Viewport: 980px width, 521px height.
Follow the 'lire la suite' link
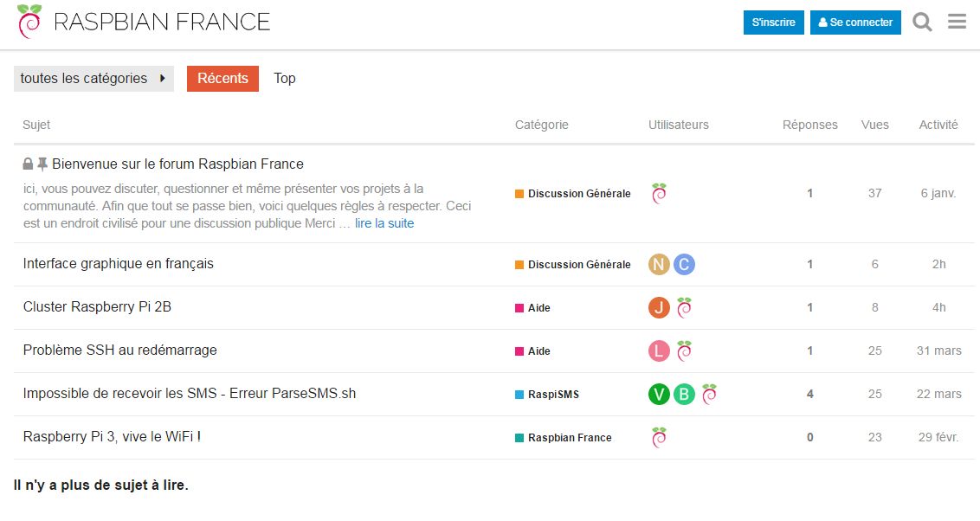(x=384, y=223)
